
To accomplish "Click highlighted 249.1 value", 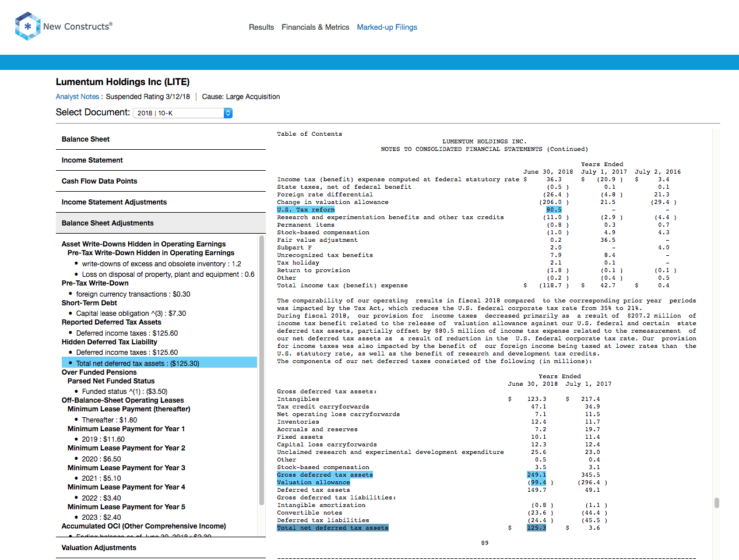I will click(x=537, y=475).
